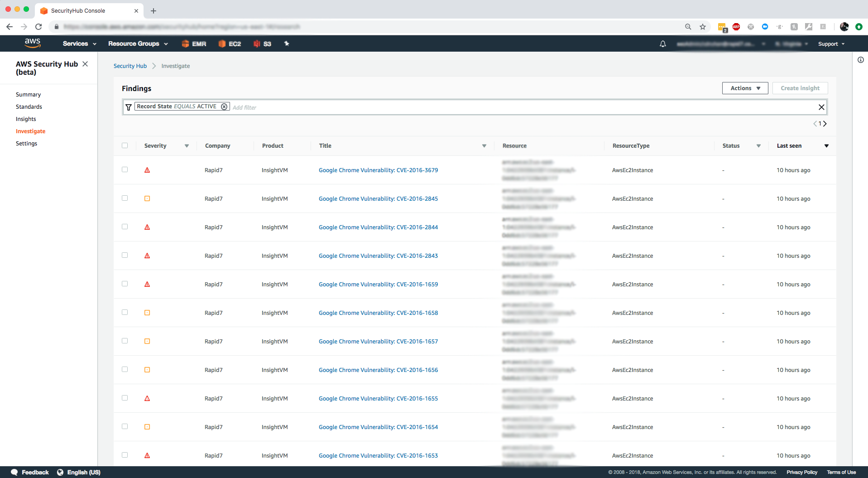This screenshot has height=478, width=868.
Task: Click the AWS logo home icon
Action: point(33,43)
